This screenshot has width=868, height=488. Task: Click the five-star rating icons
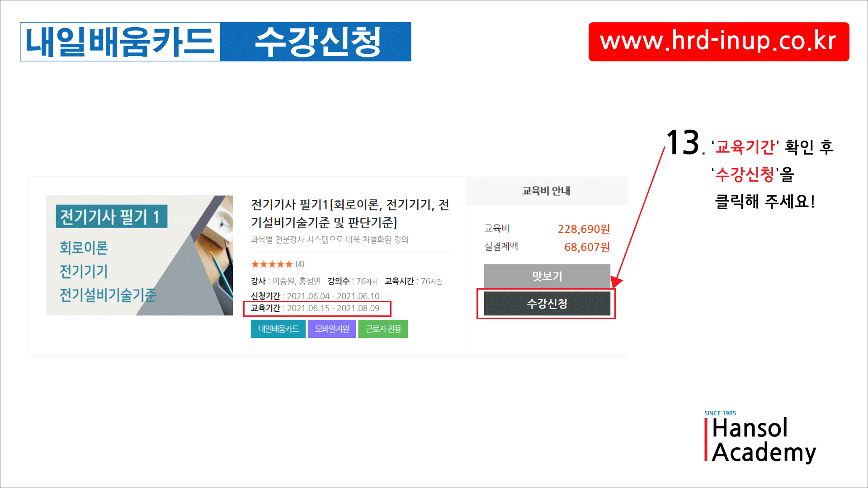272,264
